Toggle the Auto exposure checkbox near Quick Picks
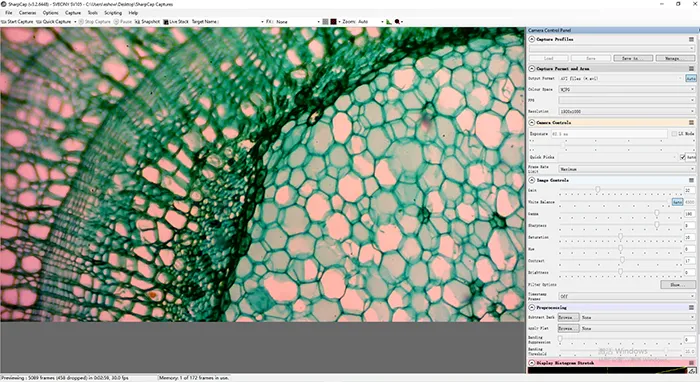 coord(683,157)
